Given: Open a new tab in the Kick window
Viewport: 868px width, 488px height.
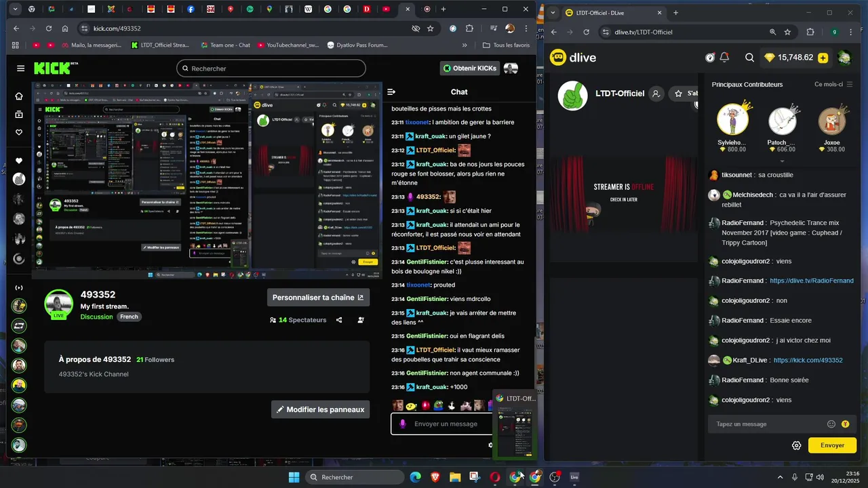Looking at the screenshot, I should coord(443,9).
